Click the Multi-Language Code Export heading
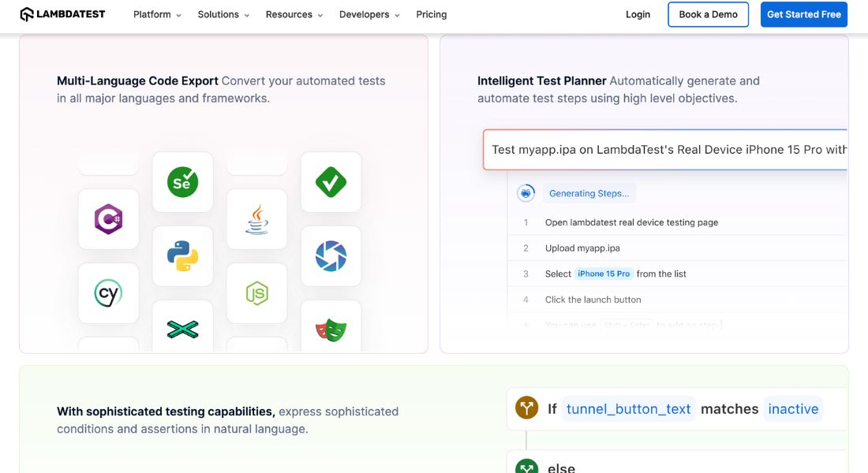 point(137,80)
